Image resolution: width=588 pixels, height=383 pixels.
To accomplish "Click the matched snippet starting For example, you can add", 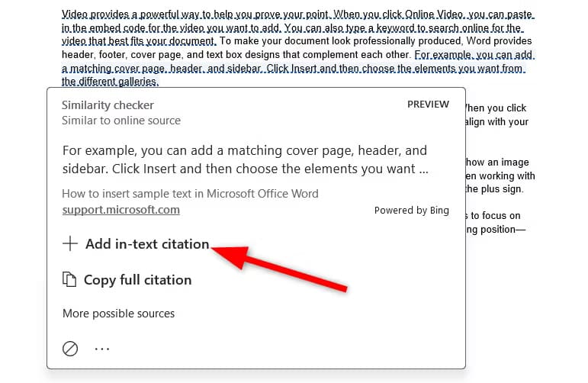I will pyautogui.click(x=246, y=159).
